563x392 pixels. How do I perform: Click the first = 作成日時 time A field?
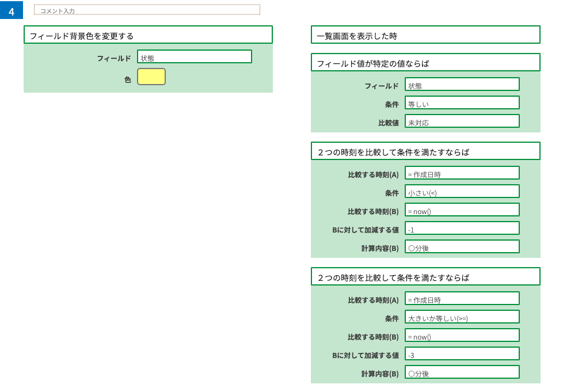point(462,173)
